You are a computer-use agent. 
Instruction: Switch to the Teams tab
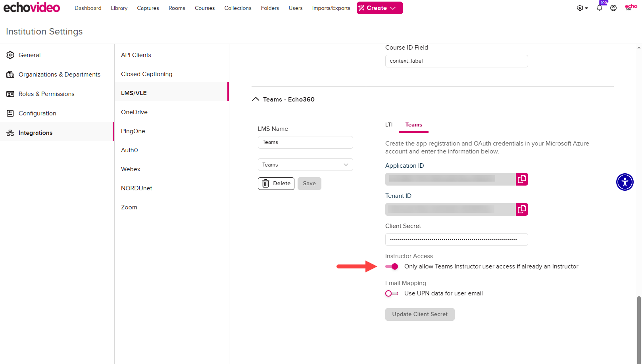[414, 125]
